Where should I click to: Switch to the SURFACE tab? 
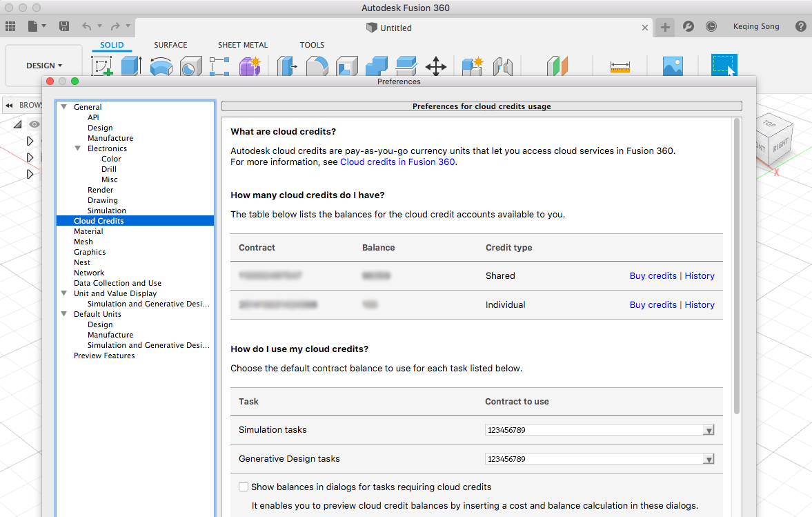170,45
